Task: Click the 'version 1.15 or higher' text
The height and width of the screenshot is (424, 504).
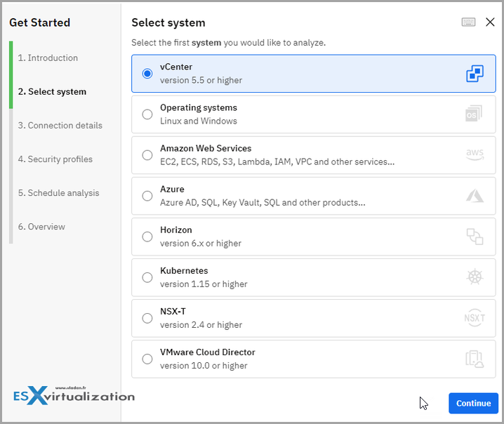Action: pos(204,284)
